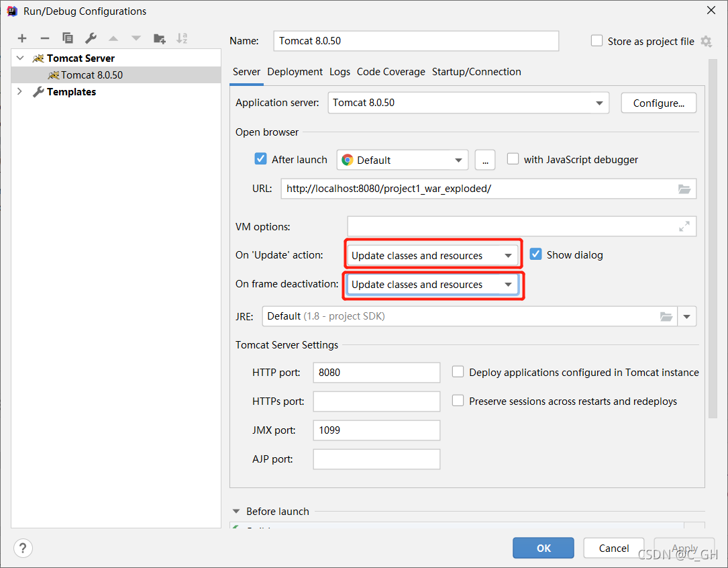Enable Store as project file
728x568 pixels.
pos(596,41)
